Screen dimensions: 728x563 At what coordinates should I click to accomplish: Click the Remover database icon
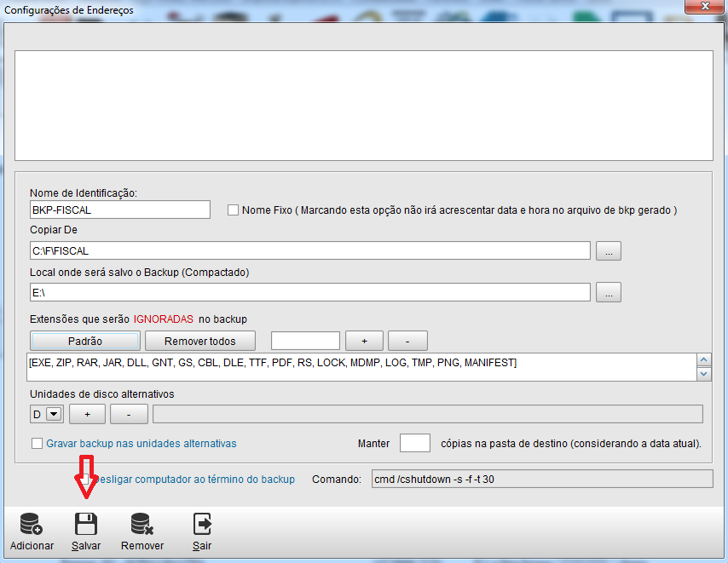point(142,524)
